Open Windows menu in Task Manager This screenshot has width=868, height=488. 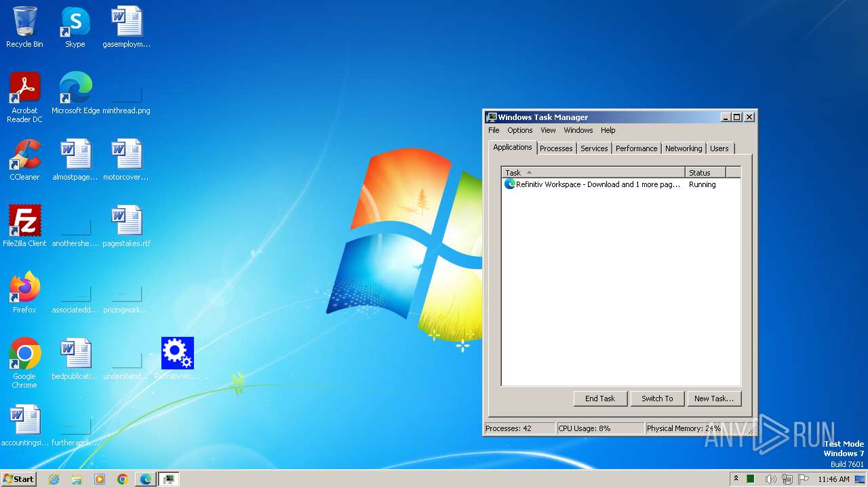pos(578,130)
